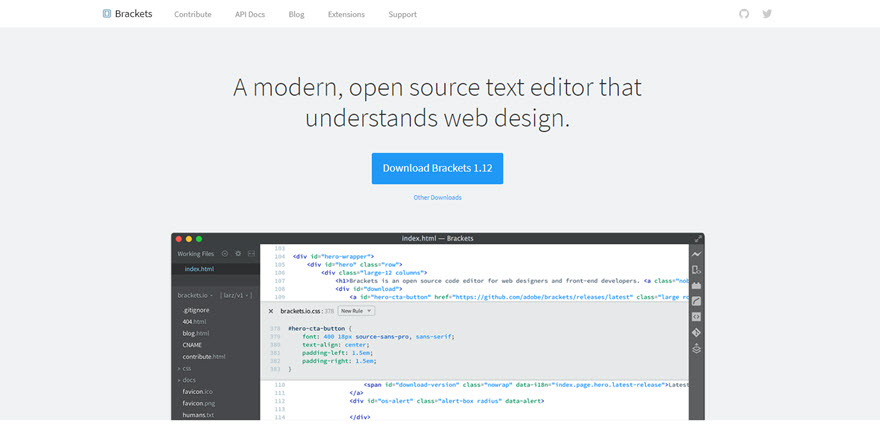Open the GitHub icon link in header
The image size is (880, 440).
pos(743,14)
